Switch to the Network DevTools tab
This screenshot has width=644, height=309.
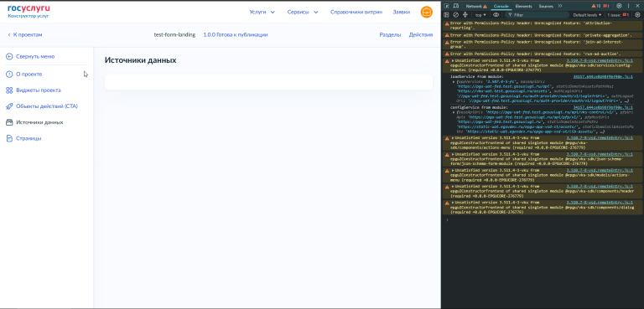click(474, 6)
